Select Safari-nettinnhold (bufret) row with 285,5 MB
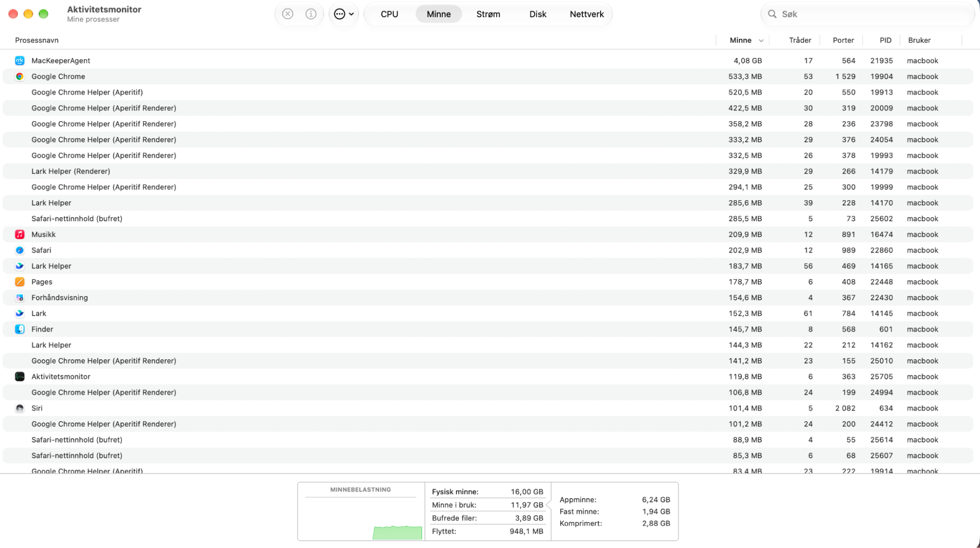 point(488,218)
